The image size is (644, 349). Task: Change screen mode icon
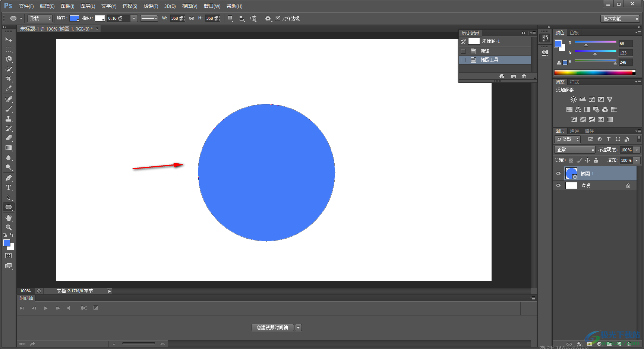[9, 266]
